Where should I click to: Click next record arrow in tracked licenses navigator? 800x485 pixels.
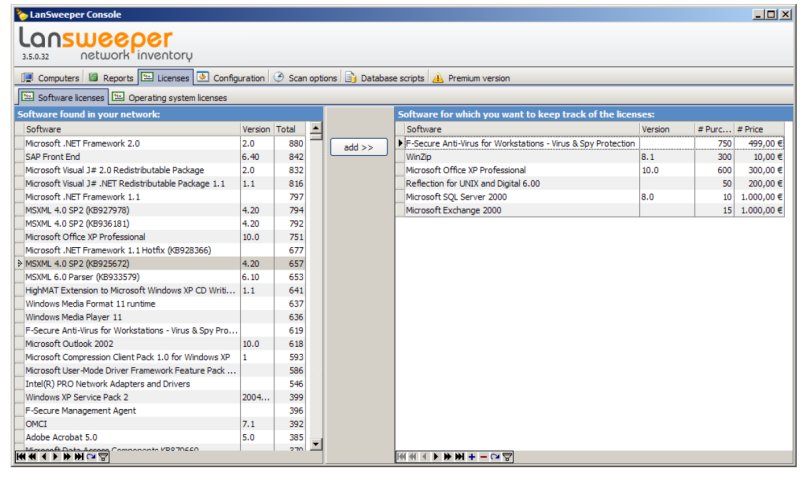click(436, 457)
